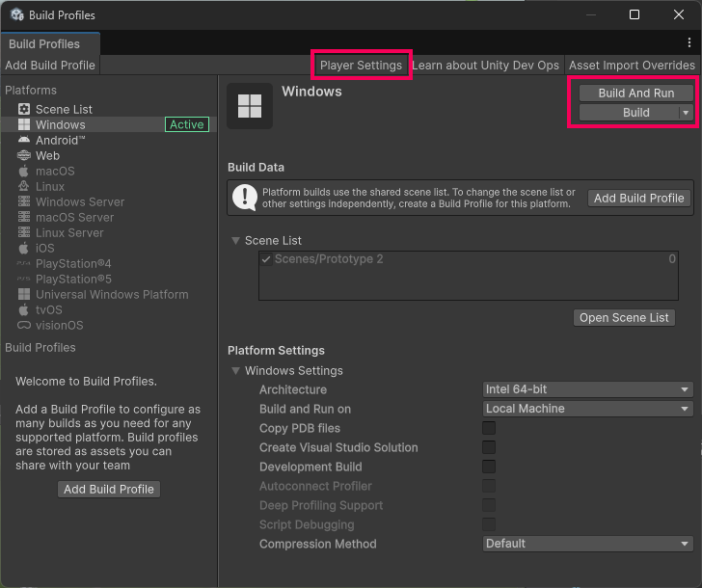Enable the Copy PDB files checkbox
Image resolution: width=702 pixels, height=588 pixels.
(x=489, y=428)
